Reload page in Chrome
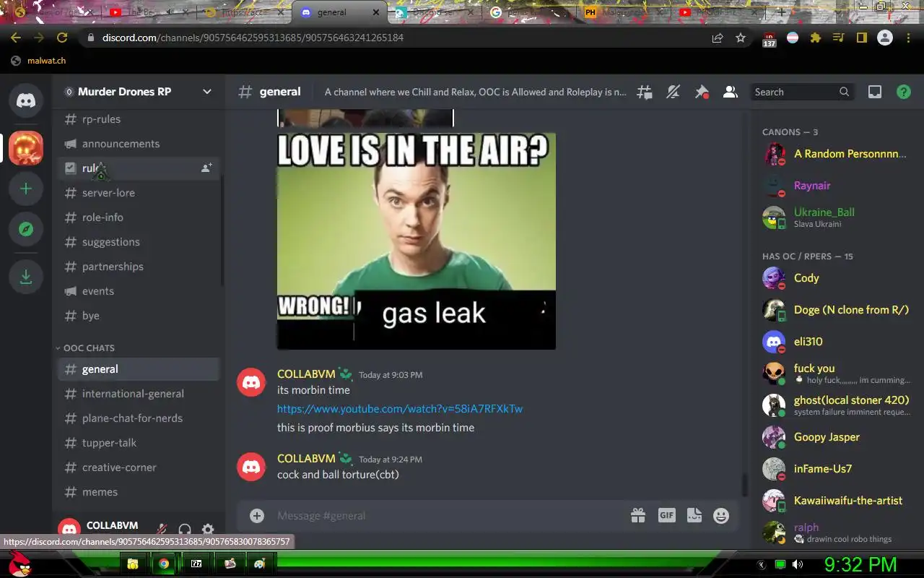 click(62, 38)
